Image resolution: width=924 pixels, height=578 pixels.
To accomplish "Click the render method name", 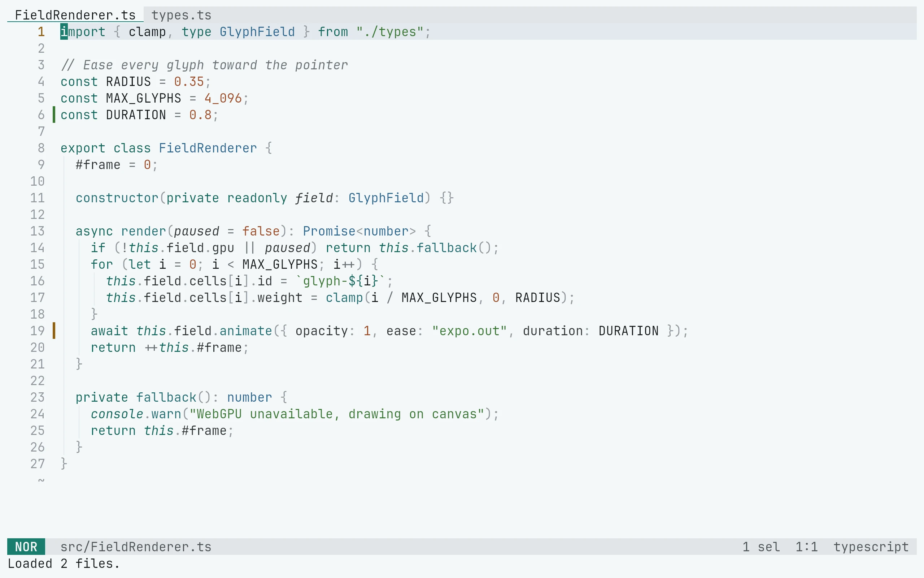I will point(144,231).
